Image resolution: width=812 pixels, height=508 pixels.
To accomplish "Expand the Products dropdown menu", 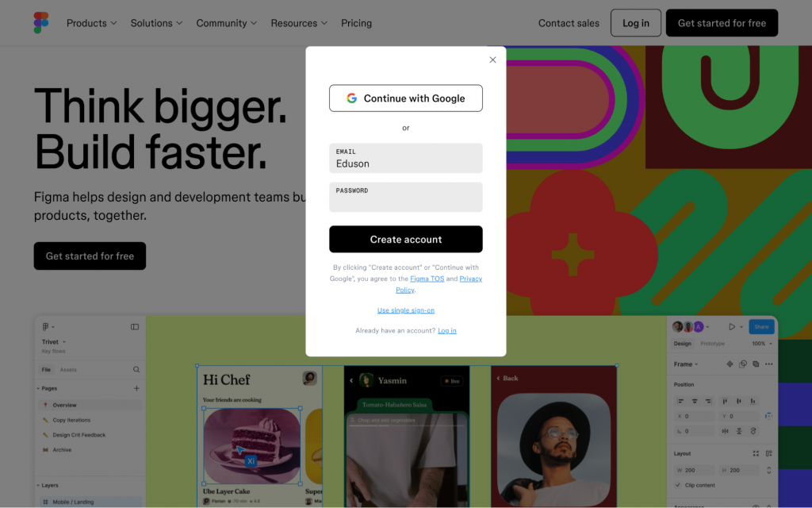I will (x=92, y=23).
